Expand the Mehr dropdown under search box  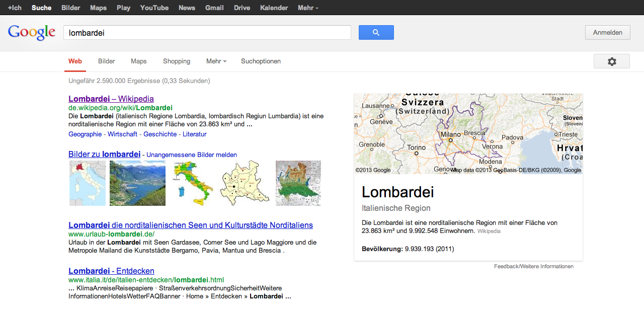(x=216, y=61)
